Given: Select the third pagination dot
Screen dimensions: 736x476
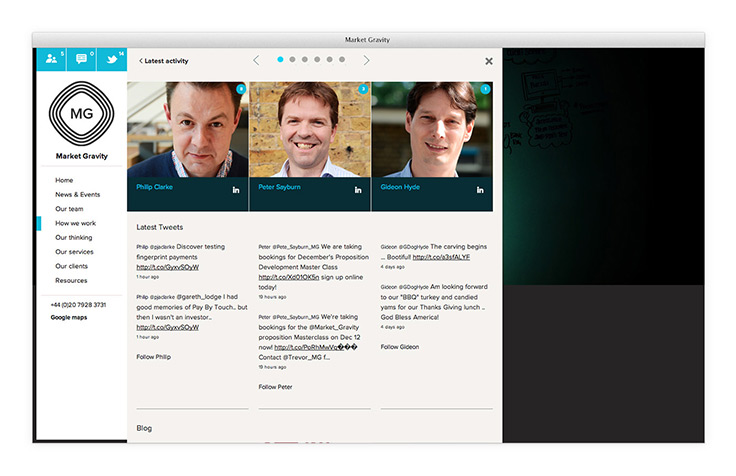Looking at the screenshot, I should point(305,60).
